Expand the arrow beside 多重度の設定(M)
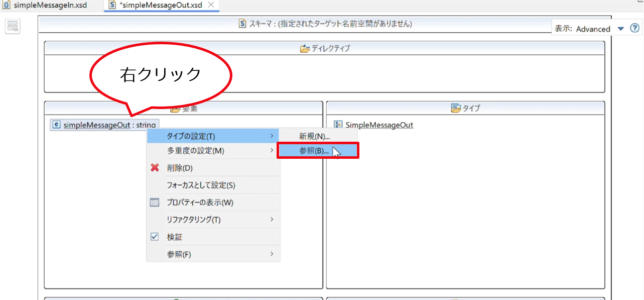The height and width of the screenshot is (300, 644). click(272, 151)
